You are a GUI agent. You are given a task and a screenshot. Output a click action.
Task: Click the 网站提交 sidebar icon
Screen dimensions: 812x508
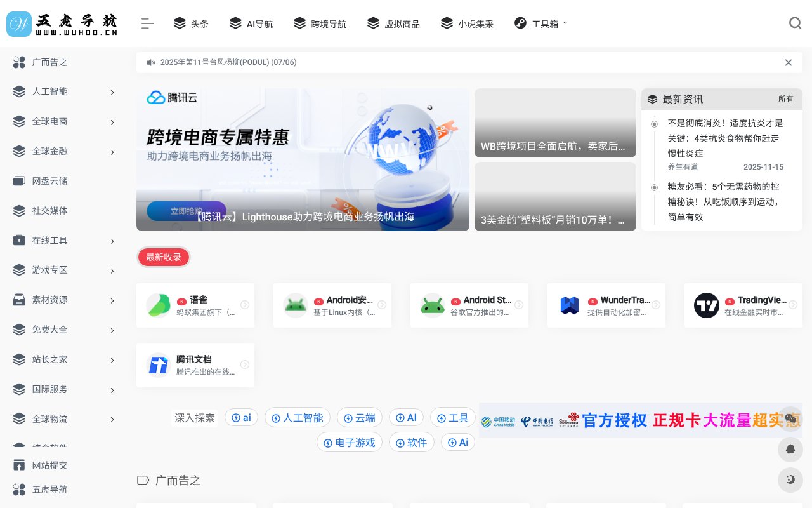tap(19, 465)
